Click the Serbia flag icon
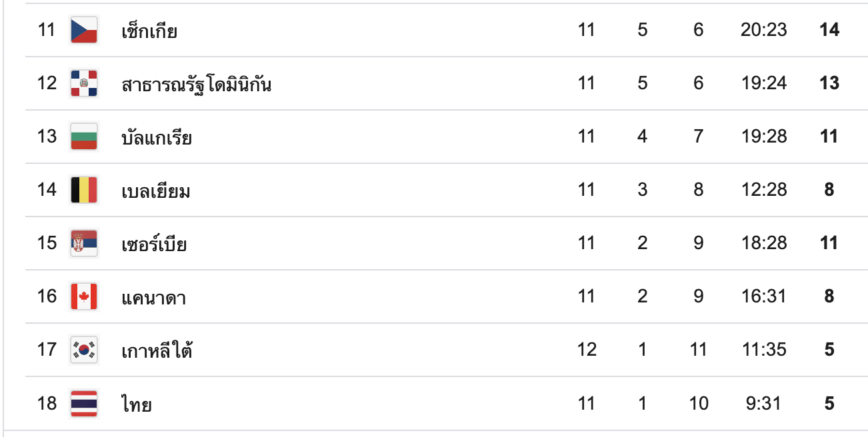Image resolution: width=868 pixels, height=437 pixels. click(x=84, y=243)
